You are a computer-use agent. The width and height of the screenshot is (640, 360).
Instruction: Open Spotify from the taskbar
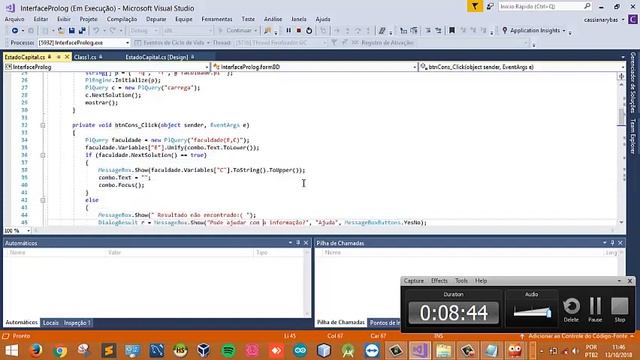pos(229,351)
